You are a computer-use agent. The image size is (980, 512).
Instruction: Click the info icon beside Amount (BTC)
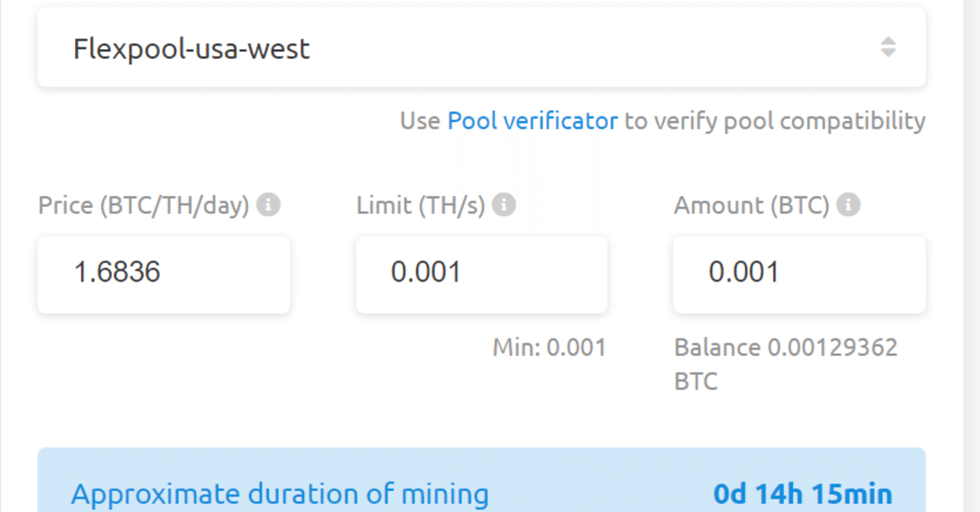(x=848, y=205)
